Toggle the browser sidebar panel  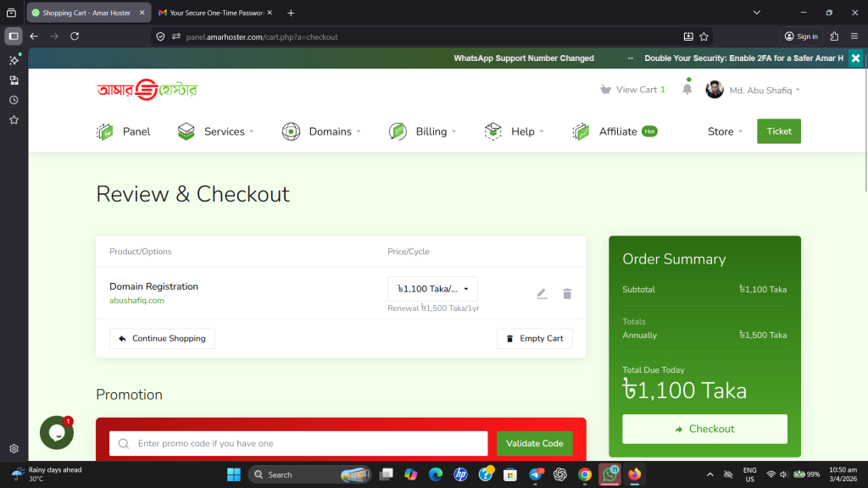click(14, 36)
